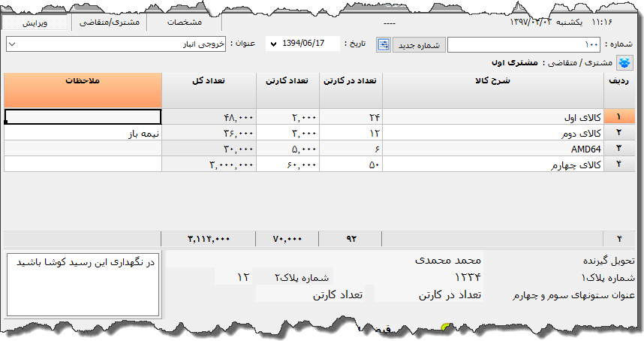644x341 pixels.
Task: Click the شماره number input field
Action: tap(524, 44)
